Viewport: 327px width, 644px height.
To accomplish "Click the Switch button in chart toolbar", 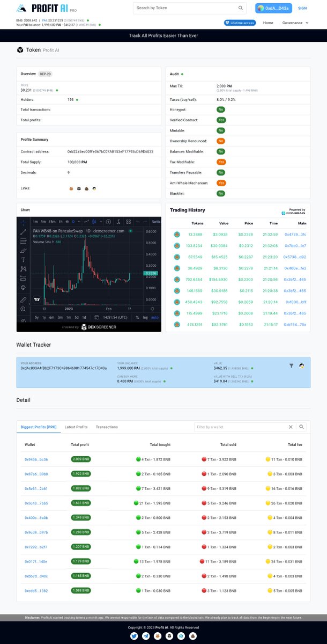I will pyautogui.click(x=156, y=222).
